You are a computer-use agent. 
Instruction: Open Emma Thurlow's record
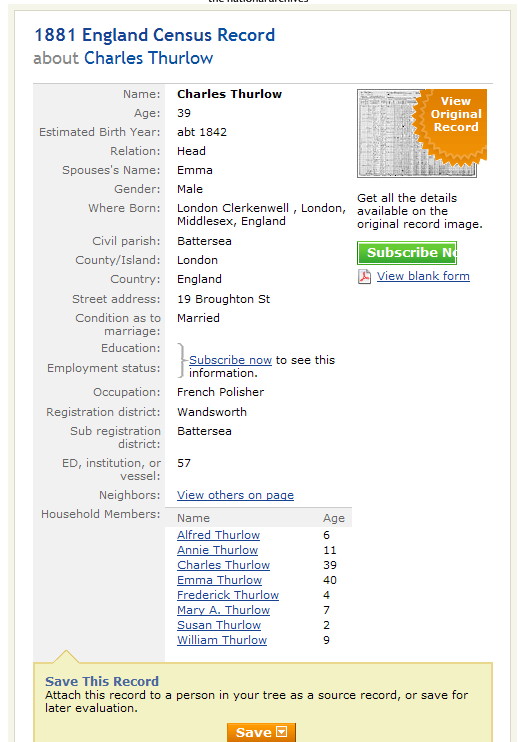coord(219,580)
